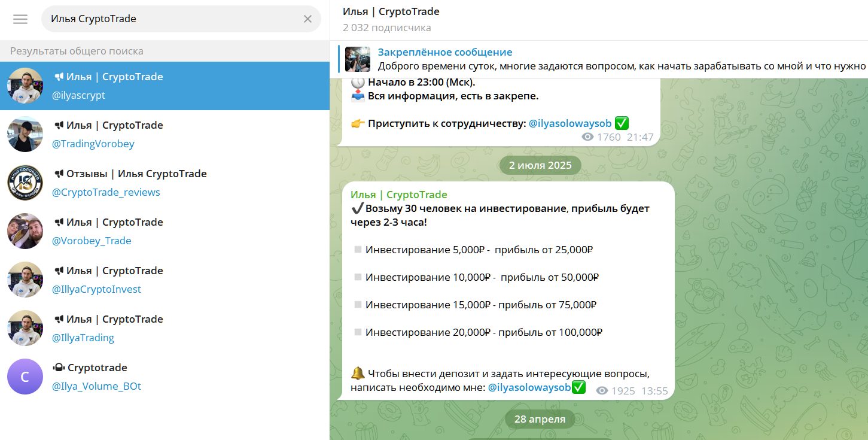
Task: Open the purple "C" avatar of Cryptotrade
Action: pyautogui.click(x=25, y=377)
